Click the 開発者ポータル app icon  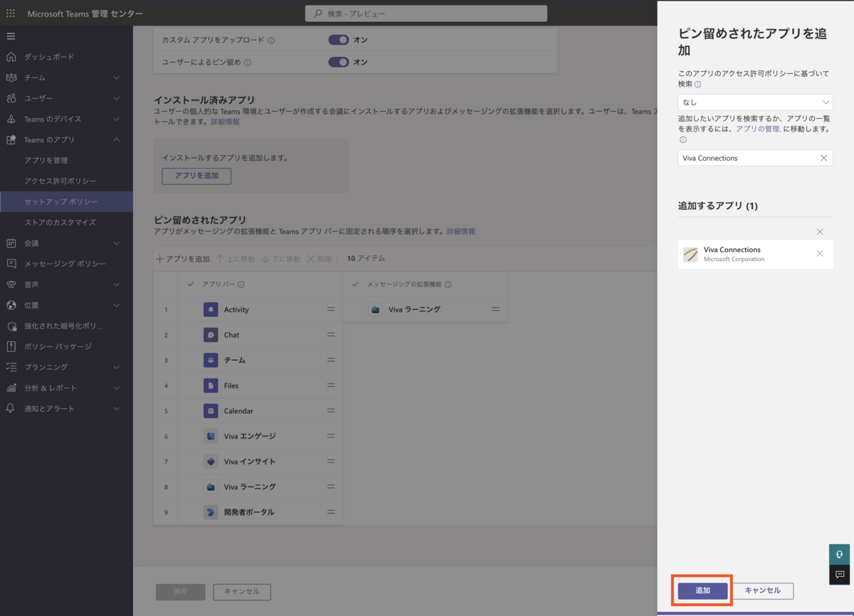211,512
